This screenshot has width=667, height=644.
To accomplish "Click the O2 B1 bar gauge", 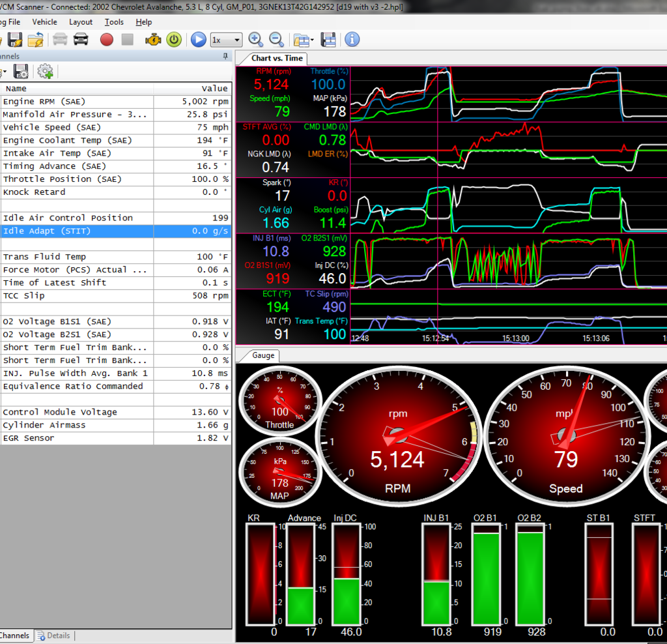I will pos(486,575).
